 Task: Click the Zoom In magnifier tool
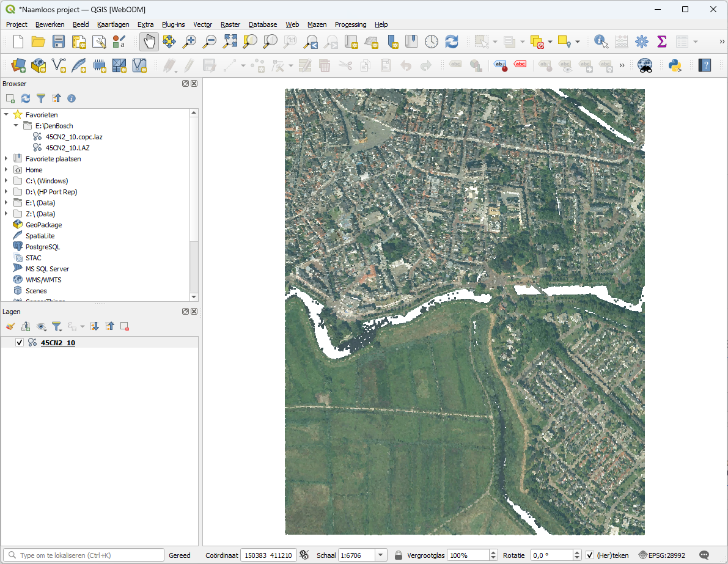(x=190, y=42)
